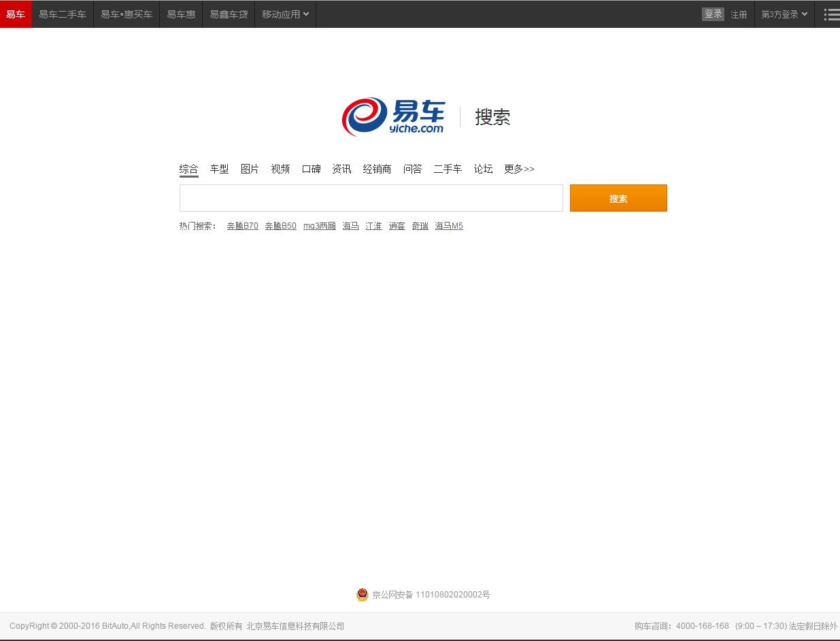
Task: Click 北京易车信息科技有限公司 in footer
Action: click(x=295, y=626)
